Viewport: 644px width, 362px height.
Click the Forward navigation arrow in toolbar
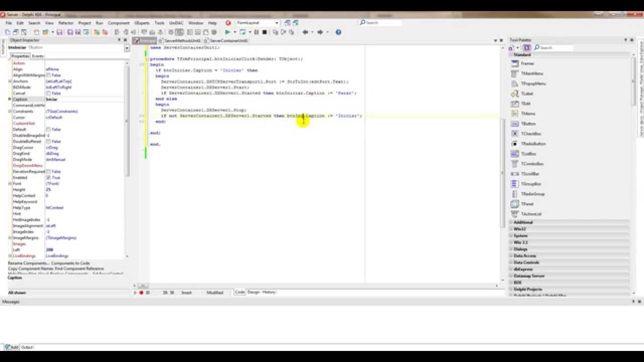click(320, 32)
